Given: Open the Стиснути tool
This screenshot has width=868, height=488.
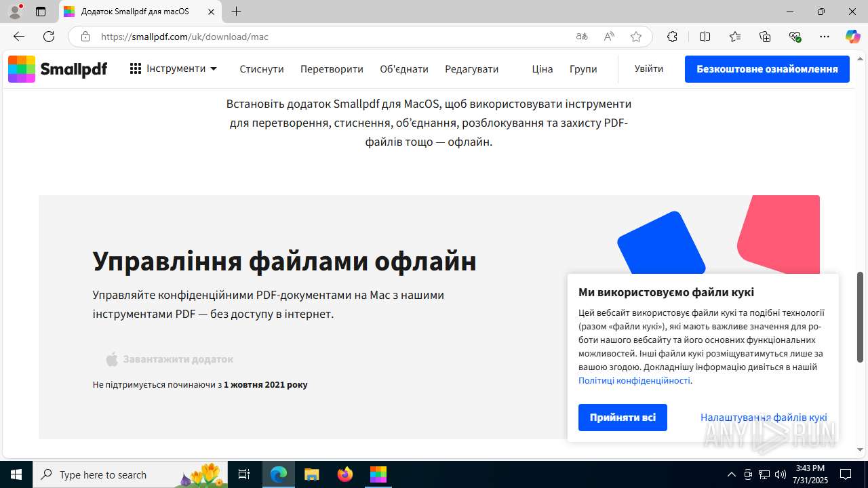Looking at the screenshot, I should [x=262, y=69].
